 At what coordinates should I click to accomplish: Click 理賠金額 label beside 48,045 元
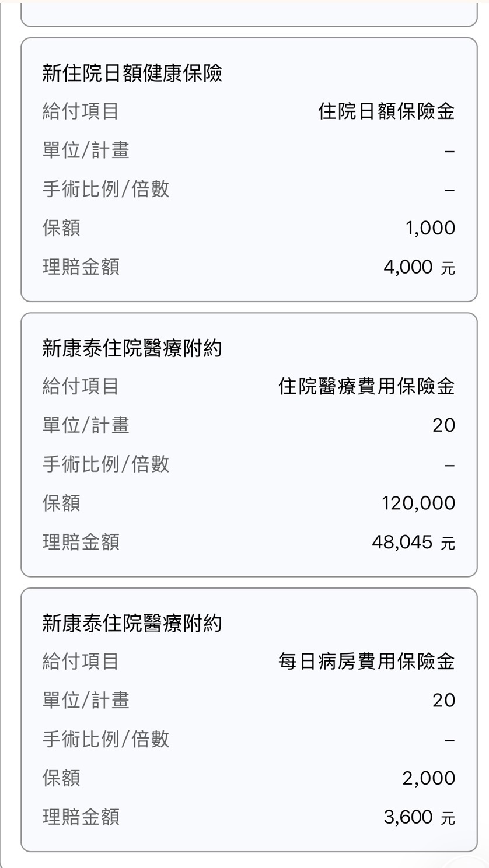(x=81, y=542)
